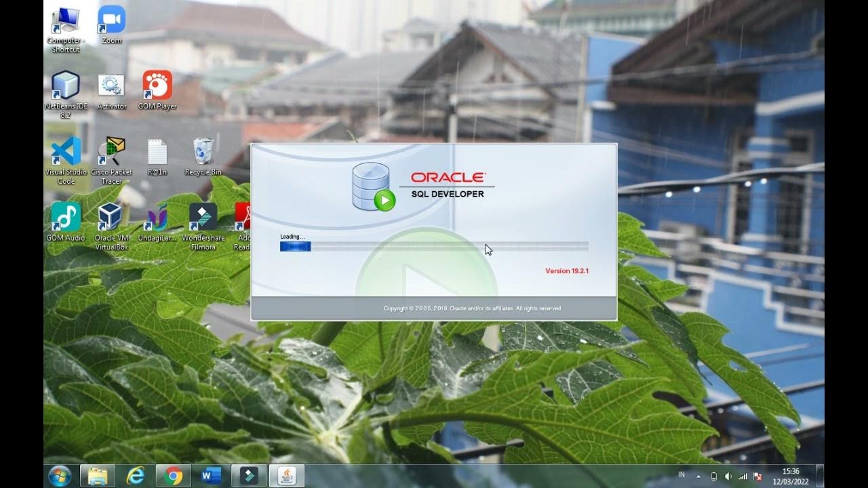This screenshot has width=868, height=488.
Task: Open the volume speaker tray icon
Action: point(728,476)
